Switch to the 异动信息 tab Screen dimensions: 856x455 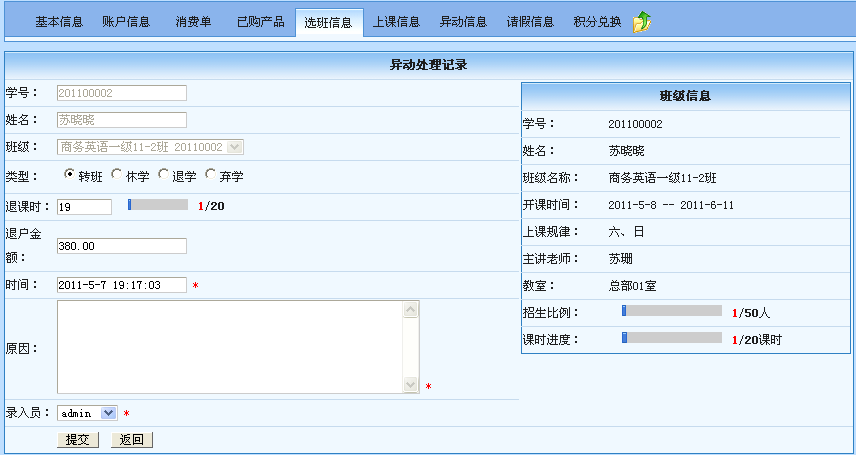pyautogui.click(x=463, y=22)
